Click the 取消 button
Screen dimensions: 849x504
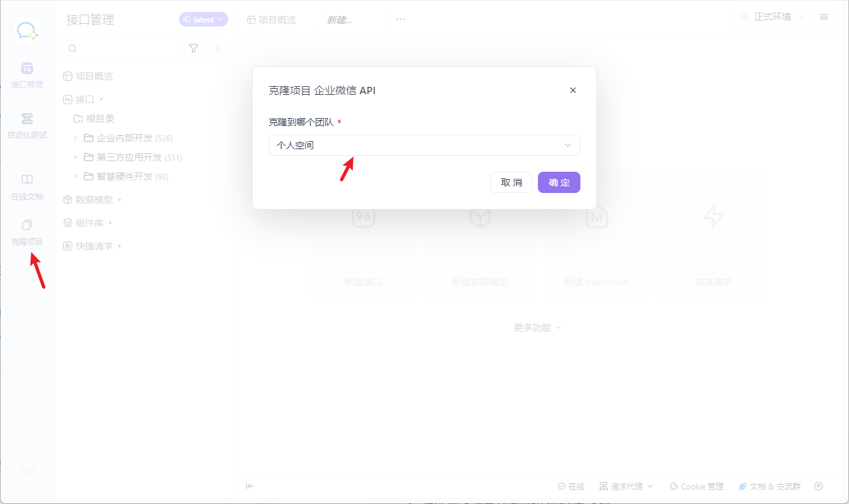(x=511, y=182)
